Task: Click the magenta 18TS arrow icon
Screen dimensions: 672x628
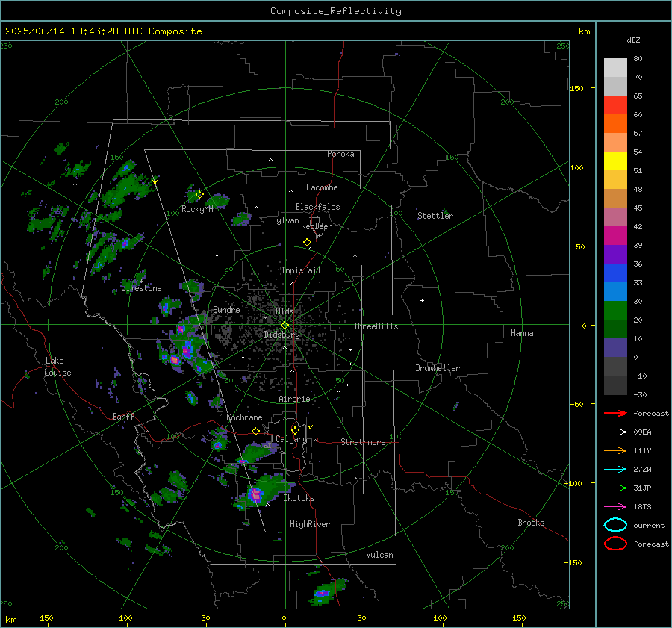Action: pyautogui.click(x=615, y=507)
